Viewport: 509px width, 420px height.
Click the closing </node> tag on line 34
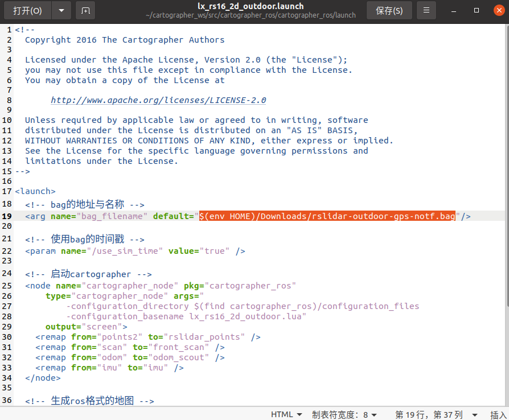[43, 377]
